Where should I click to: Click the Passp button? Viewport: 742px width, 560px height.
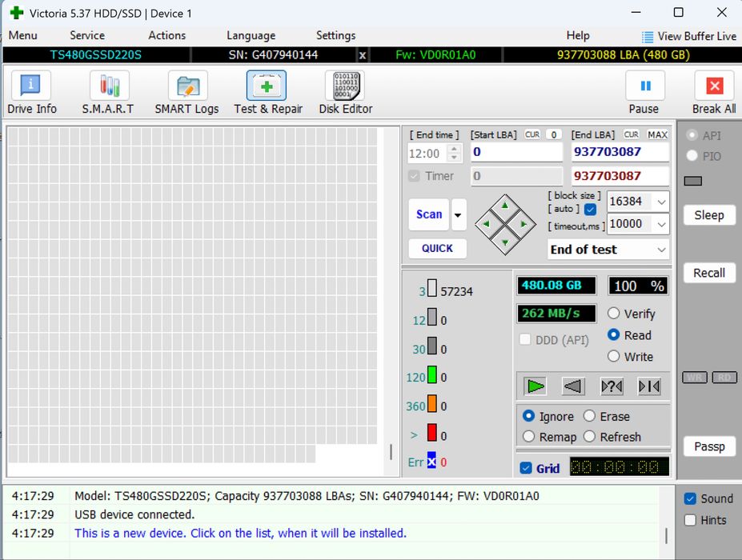(709, 446)
